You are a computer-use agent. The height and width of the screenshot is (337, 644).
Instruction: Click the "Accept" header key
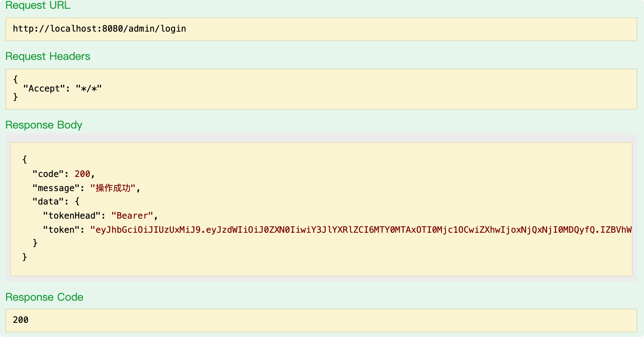(x=44, y=88)
